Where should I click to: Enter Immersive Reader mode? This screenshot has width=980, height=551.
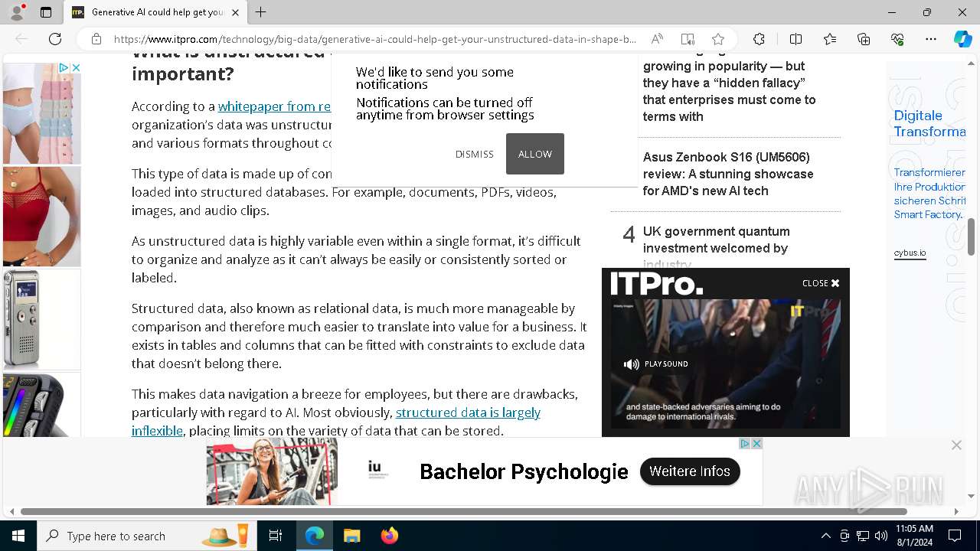tap(688, 39)
